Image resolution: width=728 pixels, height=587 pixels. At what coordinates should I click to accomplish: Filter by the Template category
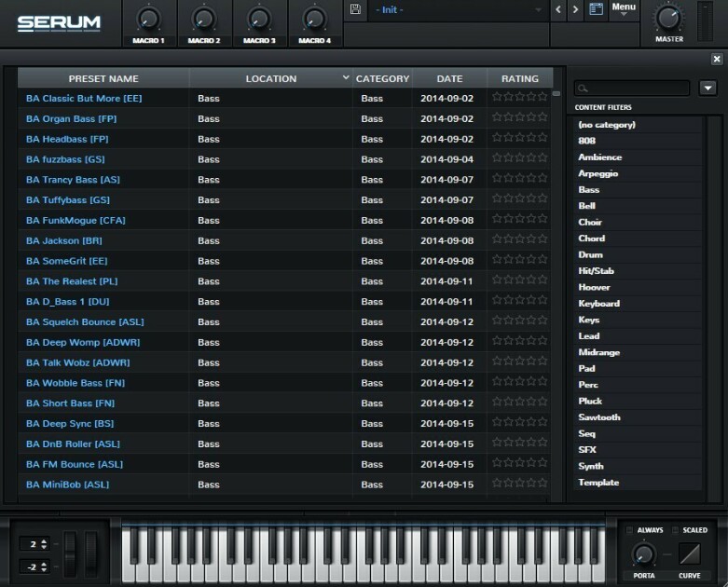[637, 482]
